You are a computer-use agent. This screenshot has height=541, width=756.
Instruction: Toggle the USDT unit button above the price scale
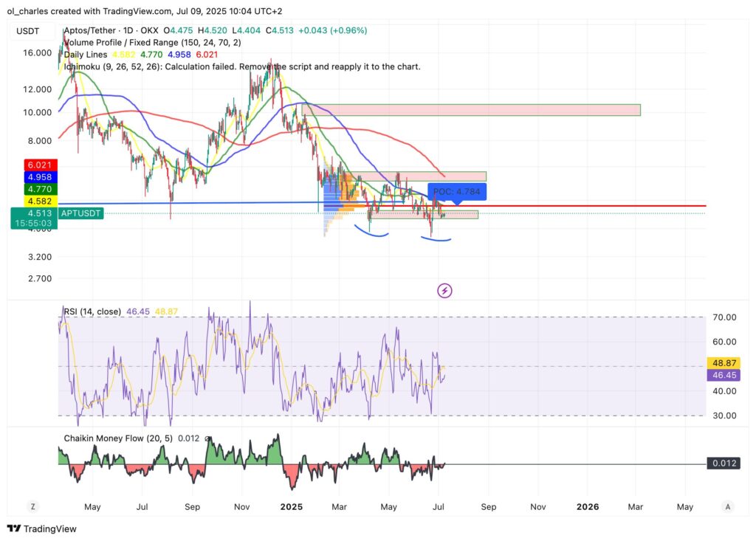pos(26,32)
